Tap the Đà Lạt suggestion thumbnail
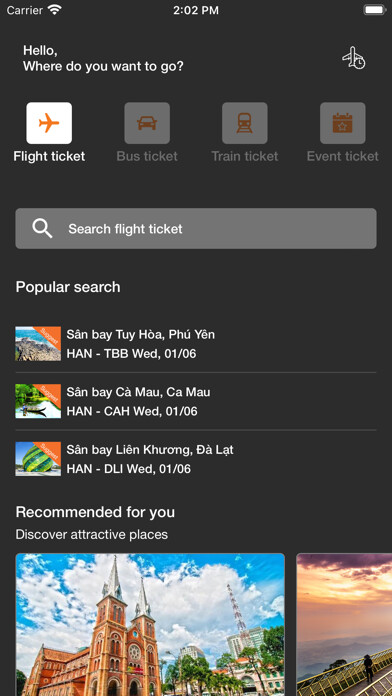Image resolution: width=392 pixels, height=696 pixels. point(38,459)
